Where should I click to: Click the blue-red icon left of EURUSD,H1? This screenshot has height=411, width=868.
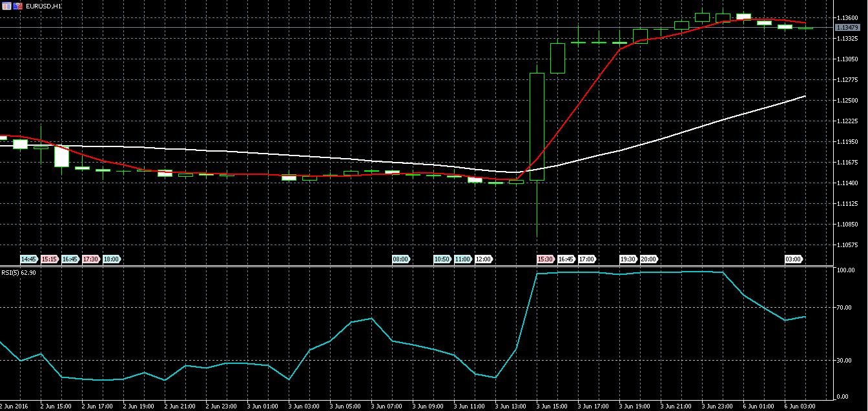(x=16, y=6)
